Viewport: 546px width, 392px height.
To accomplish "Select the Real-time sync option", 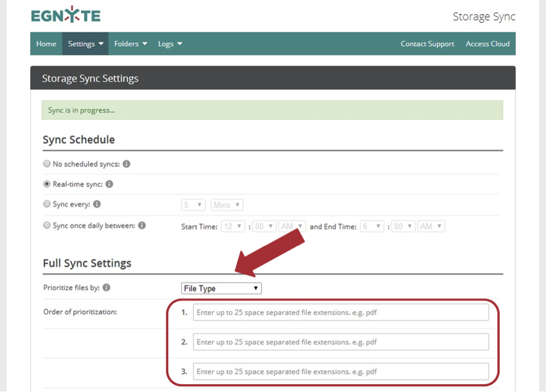I will (x=47, y=184).
